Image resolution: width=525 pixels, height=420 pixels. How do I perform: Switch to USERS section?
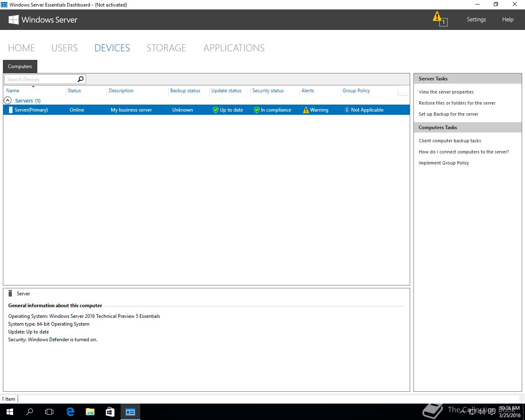pos(64,48)
